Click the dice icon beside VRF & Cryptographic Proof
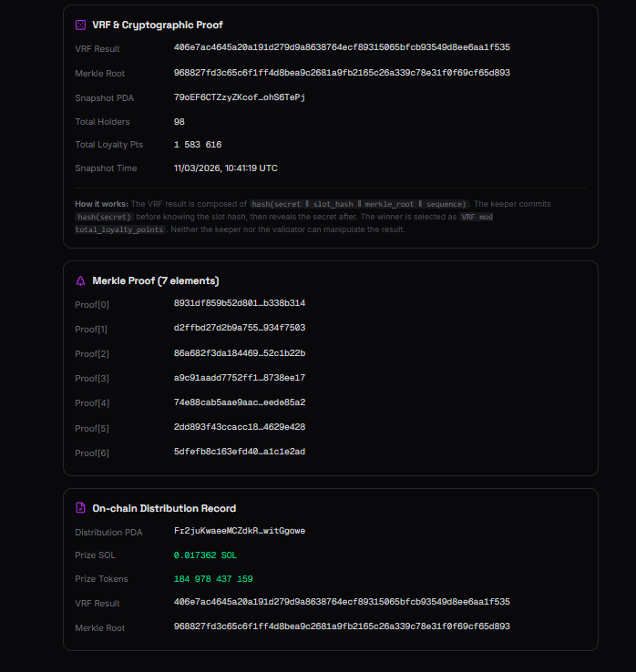This screenshot has width=636, height=672. click(80, 25)
